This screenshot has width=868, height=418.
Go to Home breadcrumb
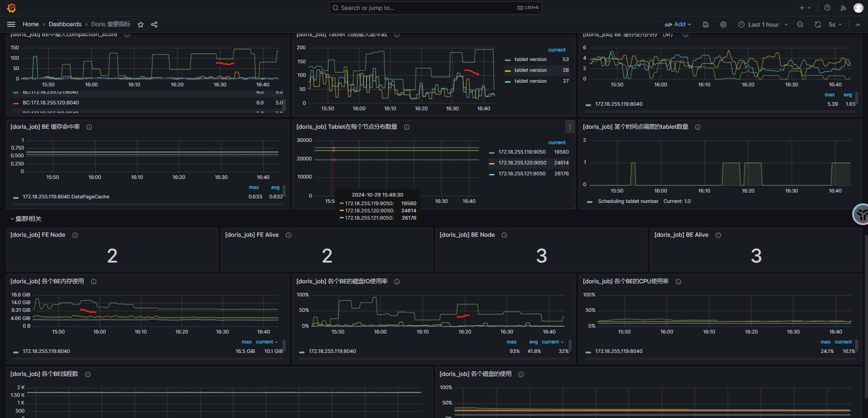pyautogui.click(x=31, y=24)
